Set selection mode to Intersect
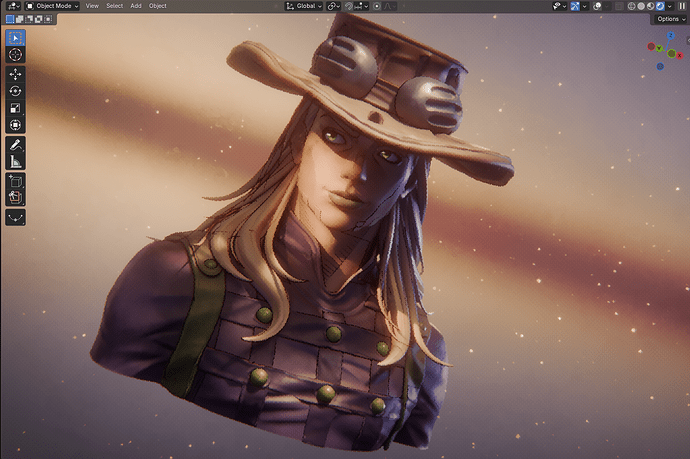The image size is (690, 459). point(48,19)
